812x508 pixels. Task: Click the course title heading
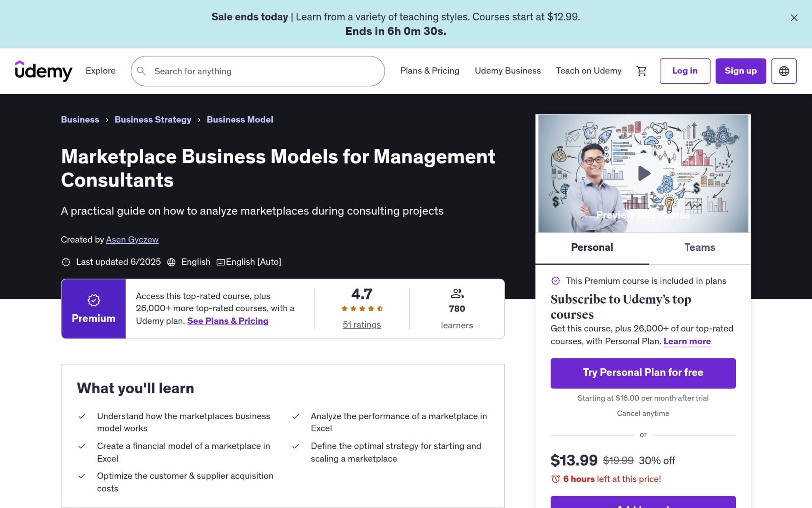click(x=278, y=168)
